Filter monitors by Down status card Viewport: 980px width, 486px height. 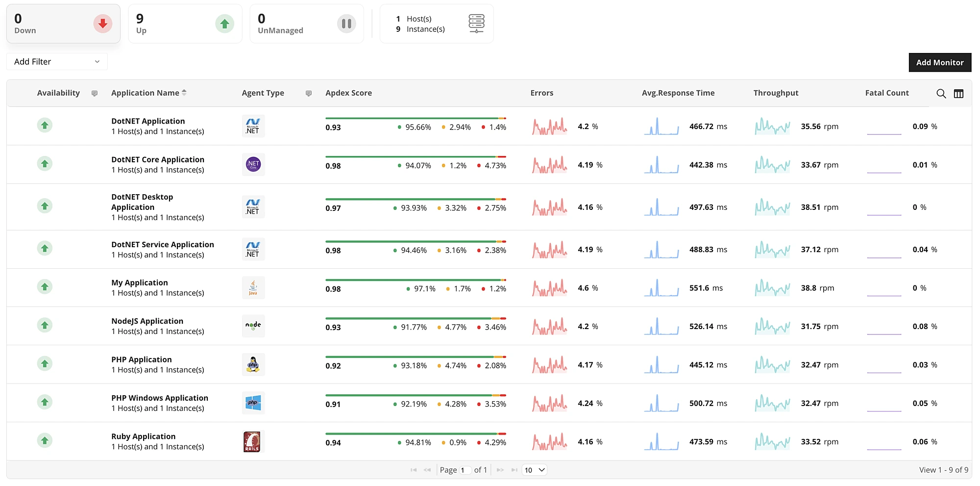click(63, 24)
